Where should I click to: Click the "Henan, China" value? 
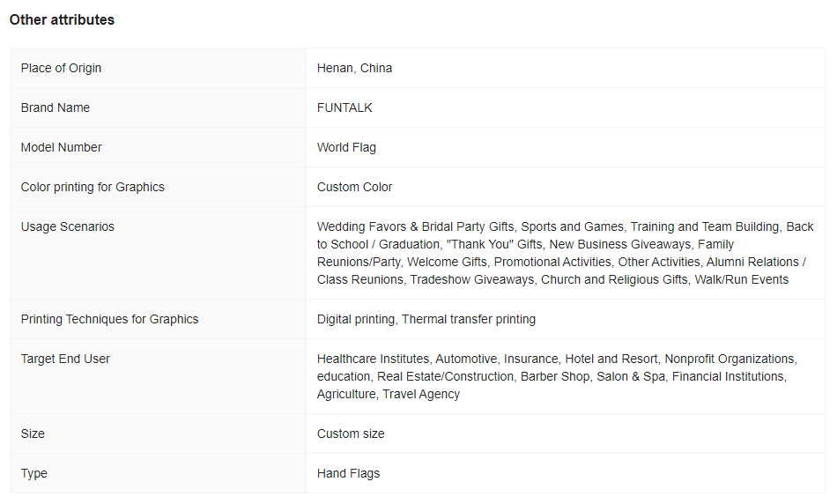point(354,68)
